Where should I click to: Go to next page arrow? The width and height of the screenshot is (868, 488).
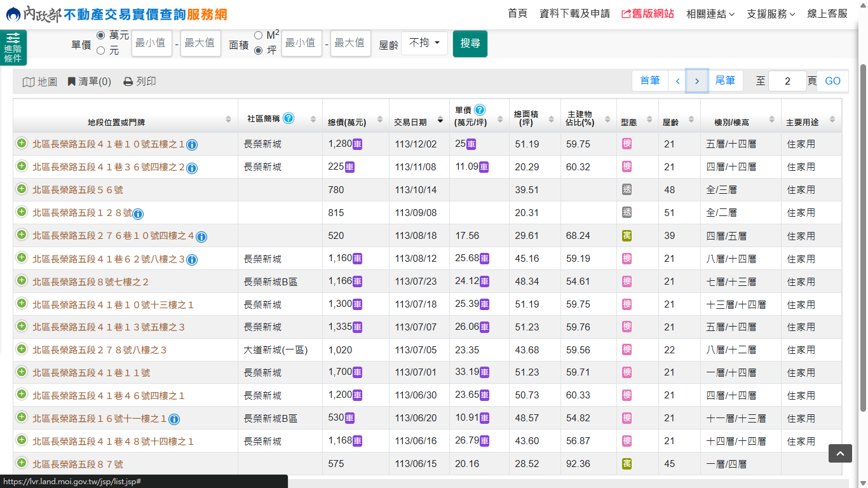[697, 81]
